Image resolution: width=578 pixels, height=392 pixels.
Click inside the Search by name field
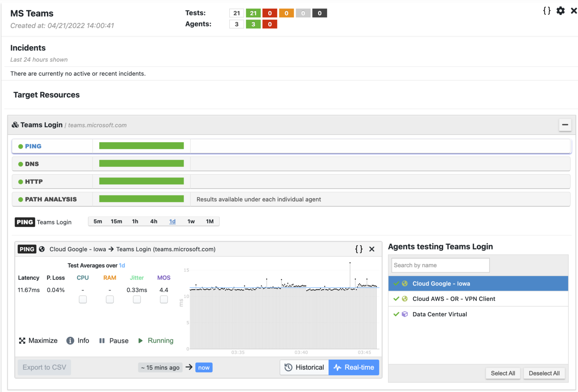click(440, 265)
